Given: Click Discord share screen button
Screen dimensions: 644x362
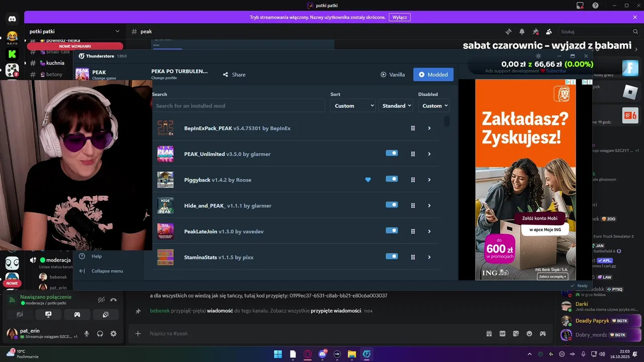Looking at the screenshot, I should (48, 314).
